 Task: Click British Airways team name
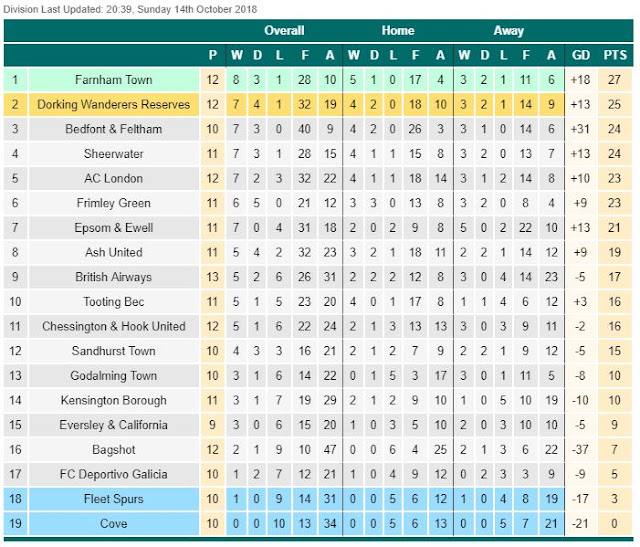114,277
